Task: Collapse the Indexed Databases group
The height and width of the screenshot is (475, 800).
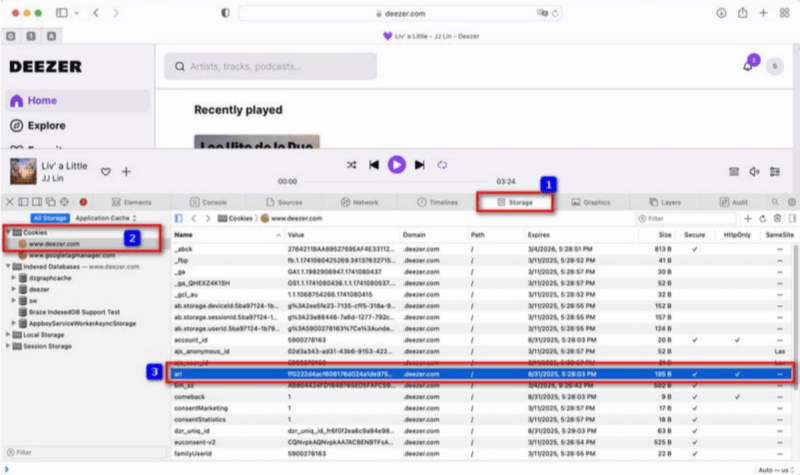Action: 8,266
